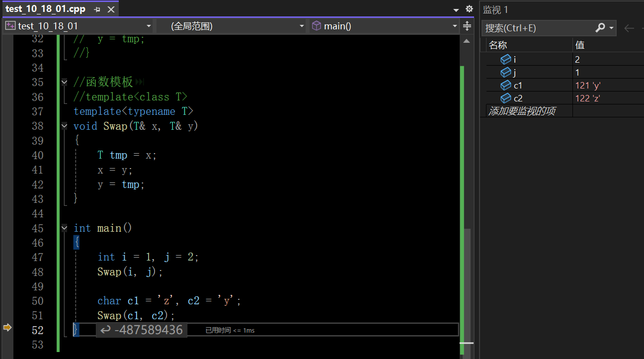Close the test_10_18_01.cpp tab
This screenshot has height=359, width=644.
tap(111, 9)
